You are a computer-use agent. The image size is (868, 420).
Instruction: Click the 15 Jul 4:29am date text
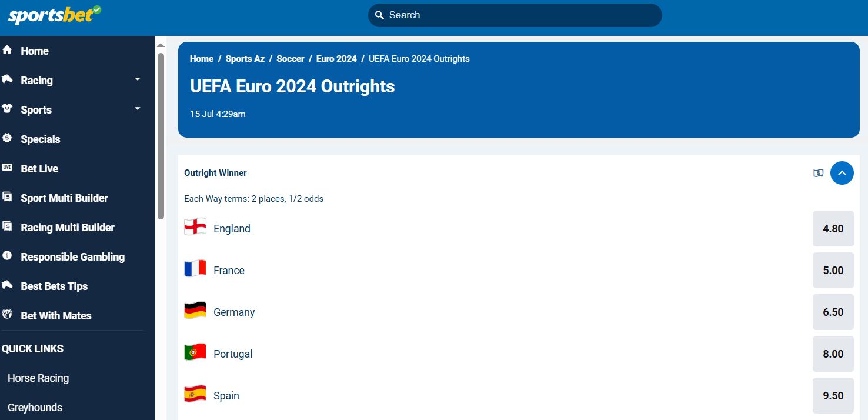point(218,114)
